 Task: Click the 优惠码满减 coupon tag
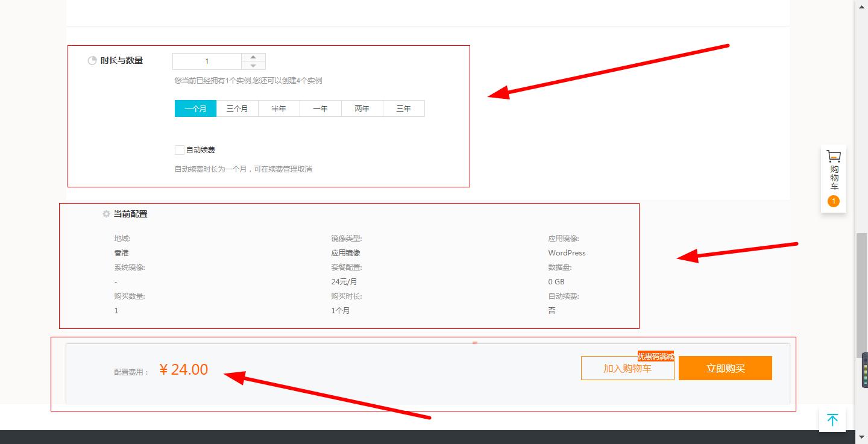(656, 356)
